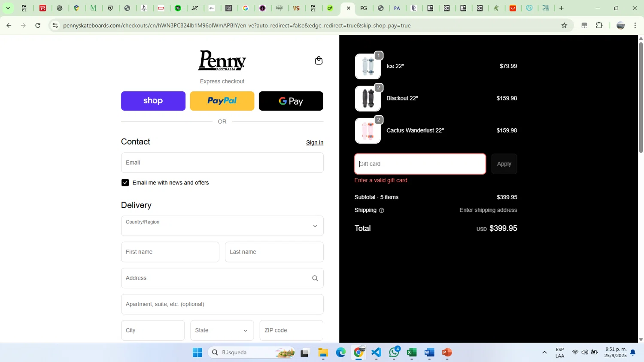Viewport: 644px width, 362px height.
Task: Open Microsoft Edge from the taskbar
Action: [341, 353]
